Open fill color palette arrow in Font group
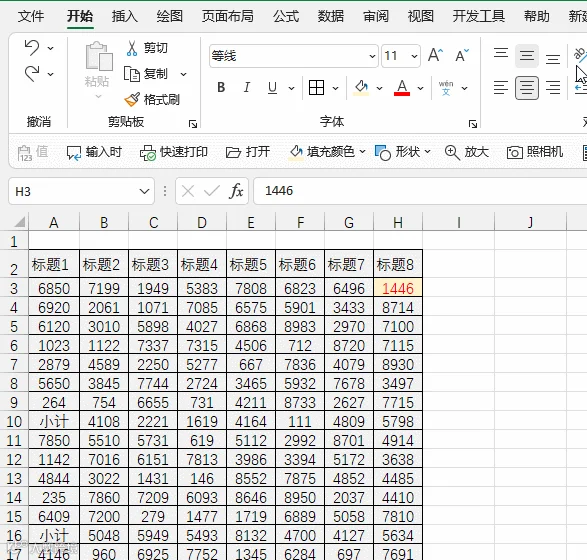This screenshot has width=587, height=560. tap(380, 88)
